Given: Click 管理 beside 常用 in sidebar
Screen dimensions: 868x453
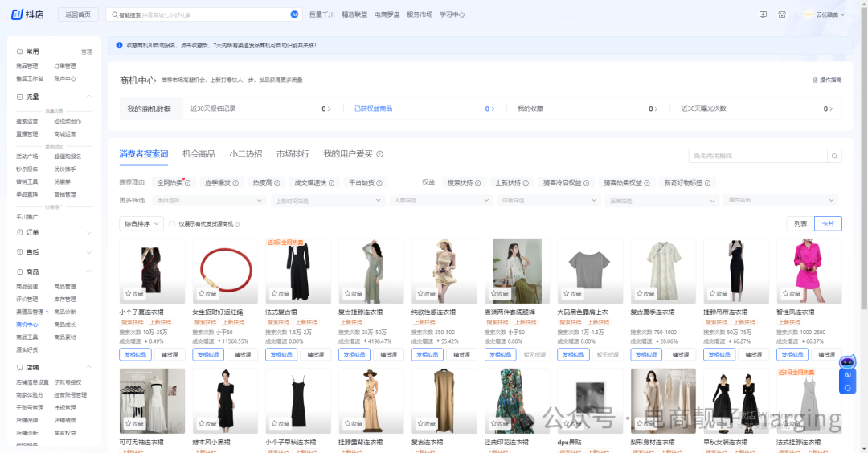Looking at the screenshot, I should (x=87, y=51).
